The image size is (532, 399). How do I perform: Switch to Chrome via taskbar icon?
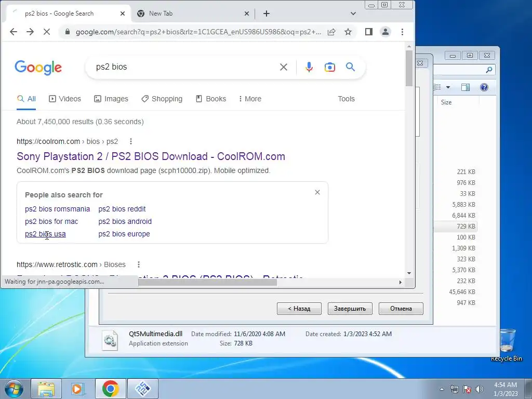click(x=111, y=389)
